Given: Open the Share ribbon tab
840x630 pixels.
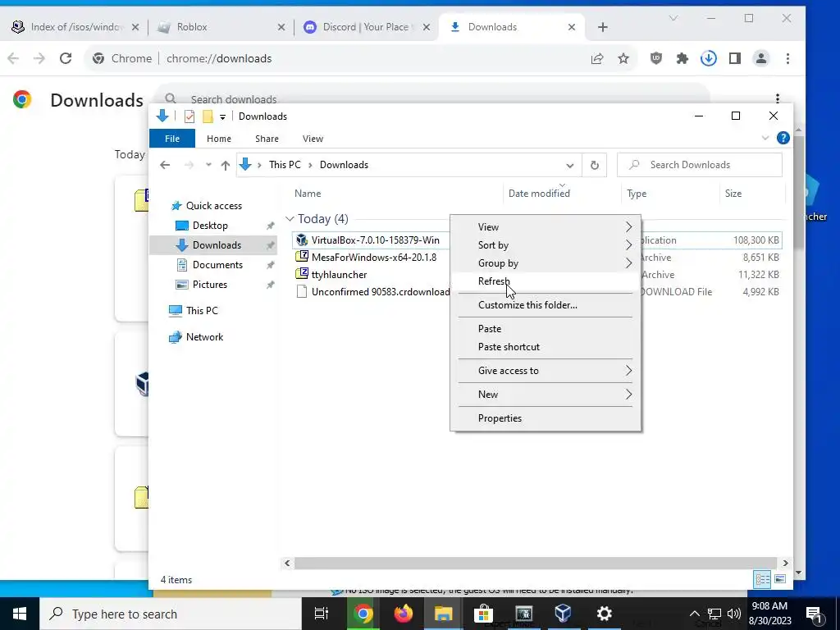Looking at the screenshot, I should (x=267, y=138).
